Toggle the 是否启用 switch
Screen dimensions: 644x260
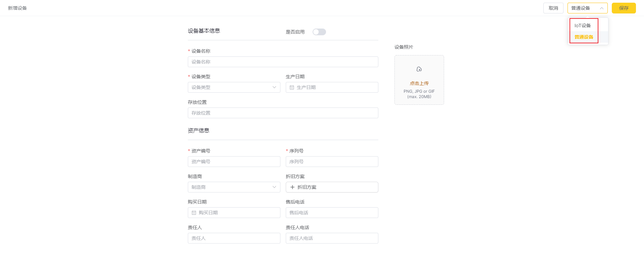tap(319, 32)
